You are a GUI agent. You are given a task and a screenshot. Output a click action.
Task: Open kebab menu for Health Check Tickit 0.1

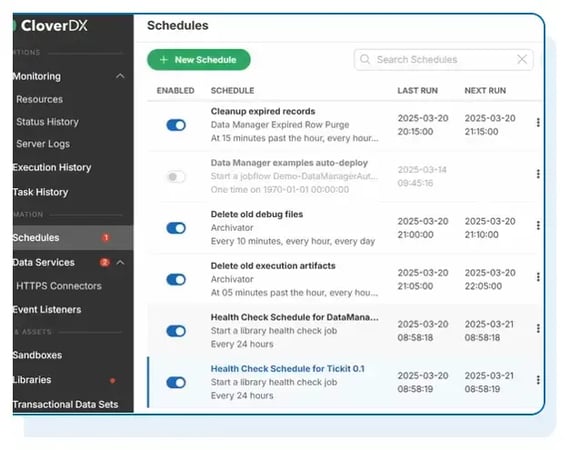(x=538, y=380)
